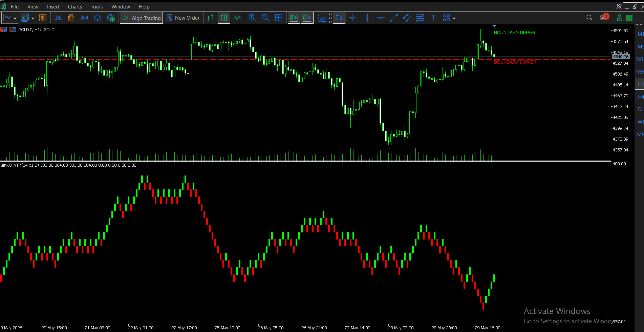Draw a vertical line tool

367,18
